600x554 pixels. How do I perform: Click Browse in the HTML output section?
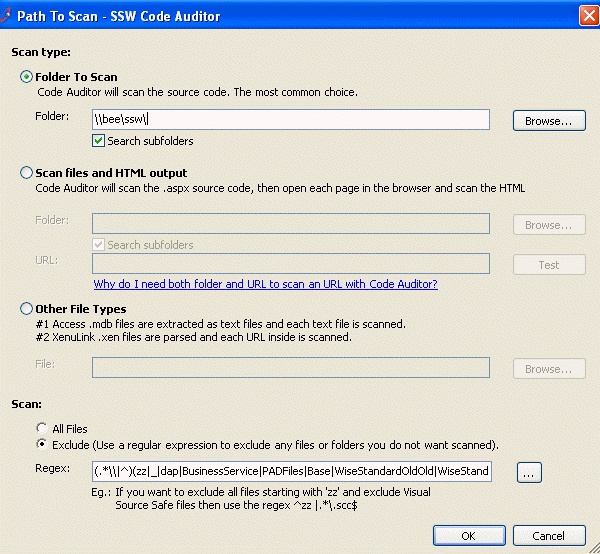(549, 224)
